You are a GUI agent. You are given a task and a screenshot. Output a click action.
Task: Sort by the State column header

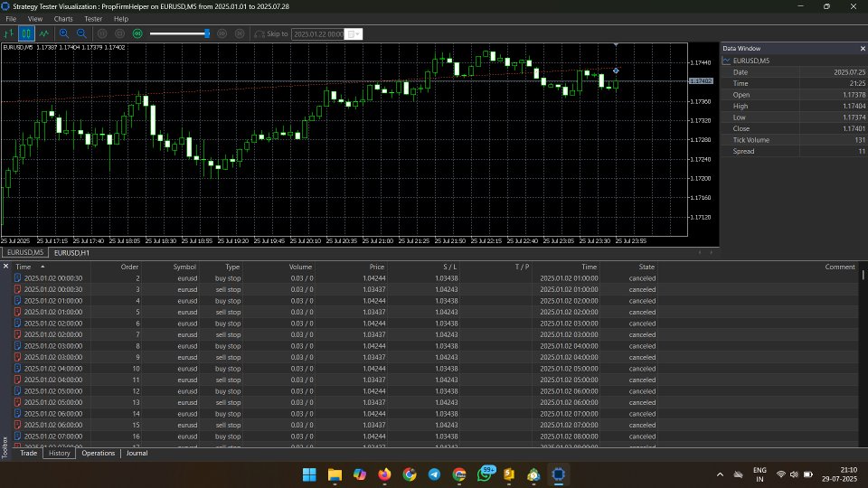(646, 267)
